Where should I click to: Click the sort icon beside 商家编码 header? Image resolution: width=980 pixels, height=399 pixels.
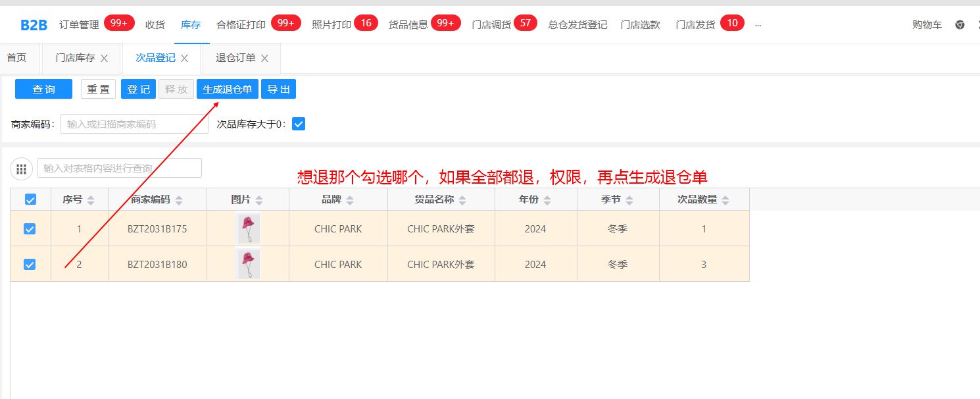(179, 200)
